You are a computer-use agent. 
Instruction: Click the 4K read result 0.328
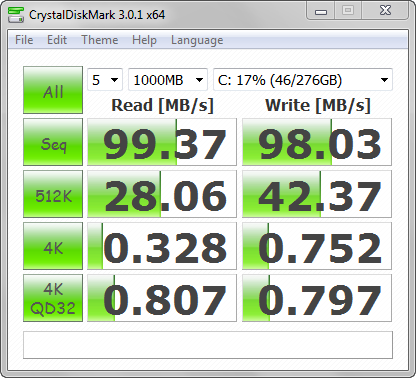tap(162, 246)
